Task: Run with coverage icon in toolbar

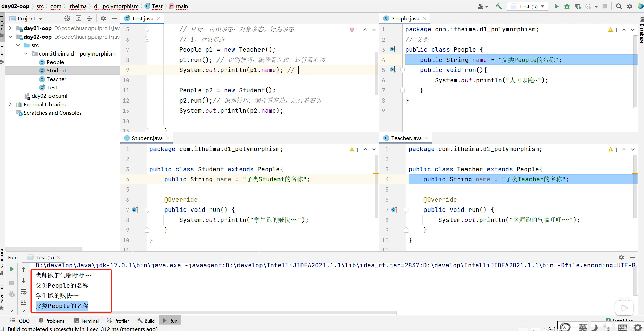Action: [x=578, y=6]
